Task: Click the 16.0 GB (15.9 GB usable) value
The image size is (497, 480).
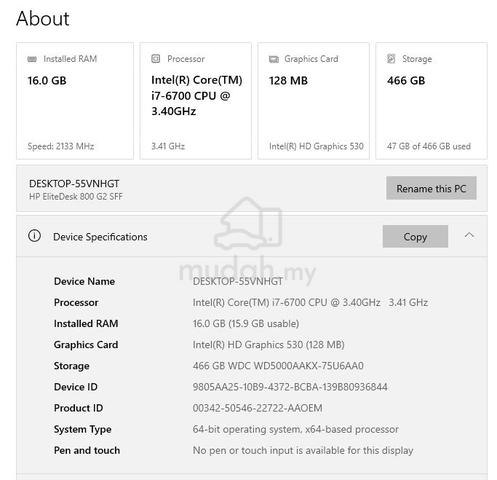Action: [x=246, y=323]
